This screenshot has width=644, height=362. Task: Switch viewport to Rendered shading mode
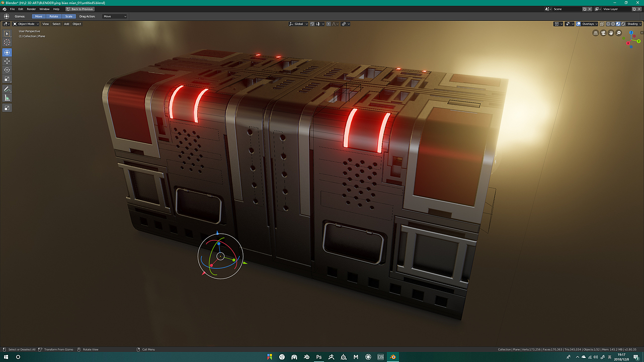click(623, 24)
